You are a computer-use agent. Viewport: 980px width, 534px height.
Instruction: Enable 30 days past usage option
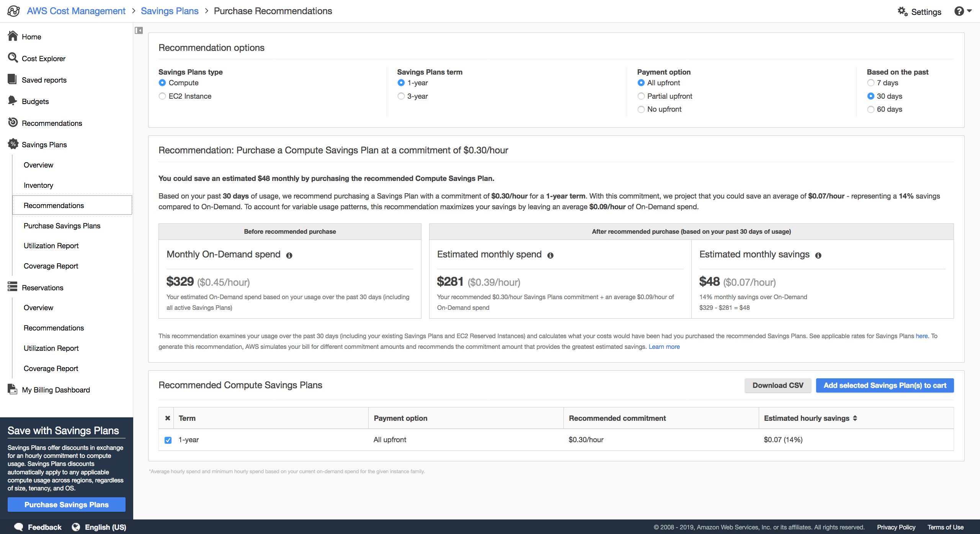pos(870,96)
